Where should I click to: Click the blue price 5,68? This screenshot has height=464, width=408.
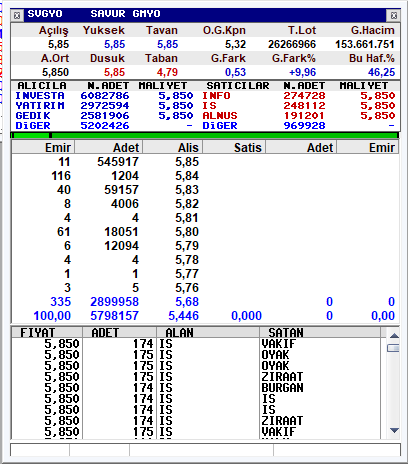[x=187, y=302]
